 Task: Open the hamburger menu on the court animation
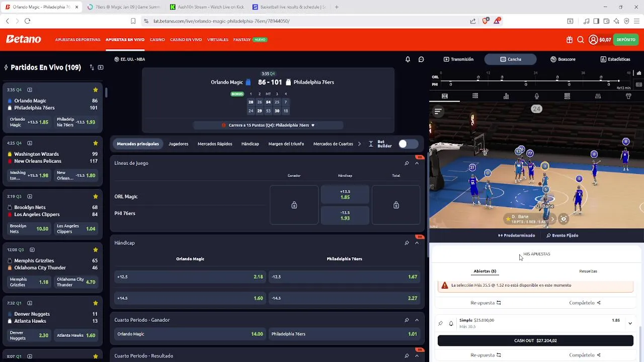[x=438, y=112]
